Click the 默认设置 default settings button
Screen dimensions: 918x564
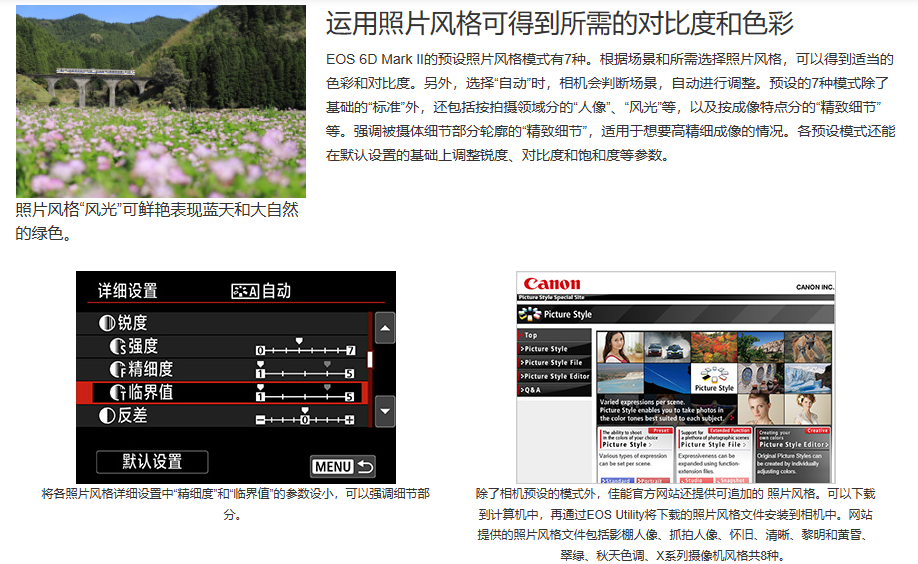[x=152, y=462]
